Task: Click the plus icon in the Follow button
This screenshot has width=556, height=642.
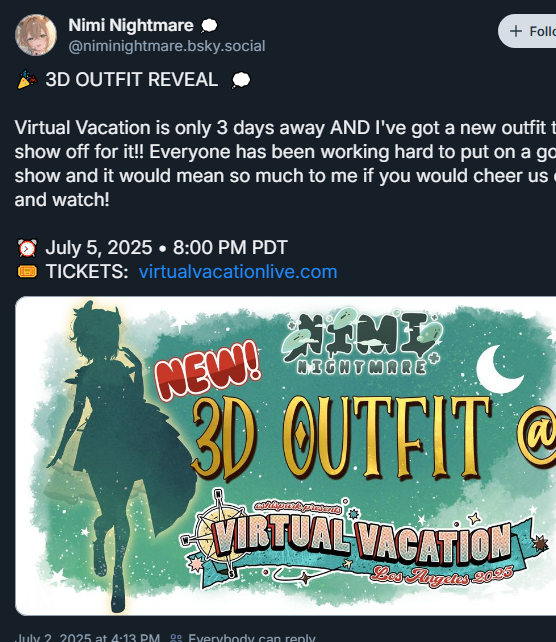Action: [516, 31]
